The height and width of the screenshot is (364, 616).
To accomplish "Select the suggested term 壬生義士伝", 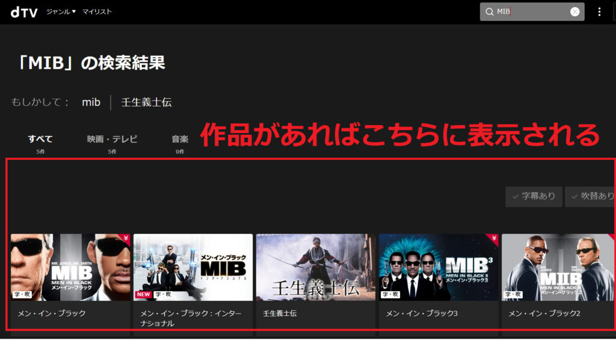I will click(146, 102).
